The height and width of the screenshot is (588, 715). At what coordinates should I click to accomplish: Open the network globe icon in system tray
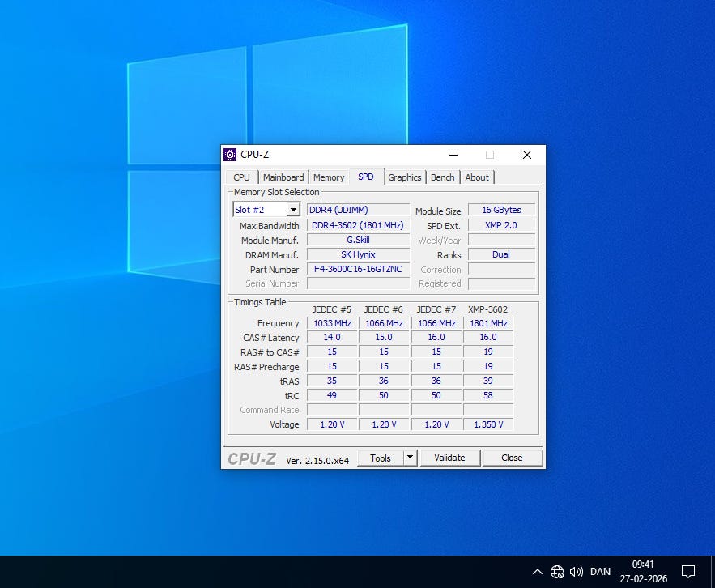[x=557, y=571]
